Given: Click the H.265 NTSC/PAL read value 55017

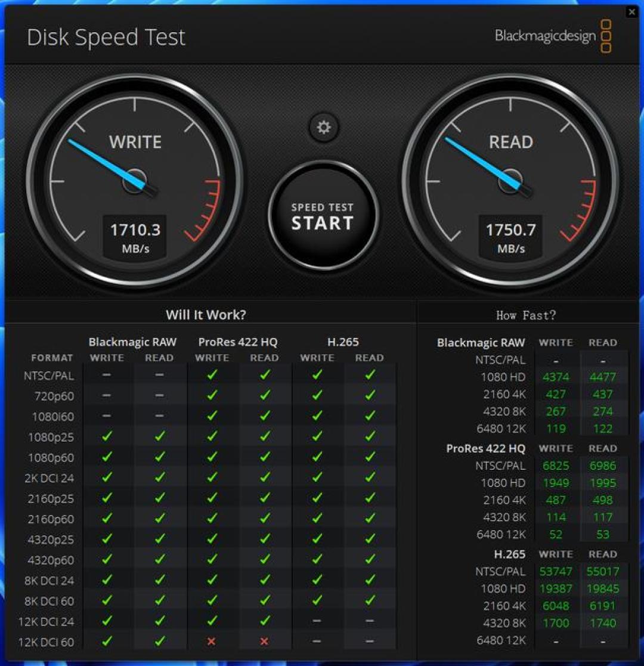Looking at the screenshot, I should (603, 571).
